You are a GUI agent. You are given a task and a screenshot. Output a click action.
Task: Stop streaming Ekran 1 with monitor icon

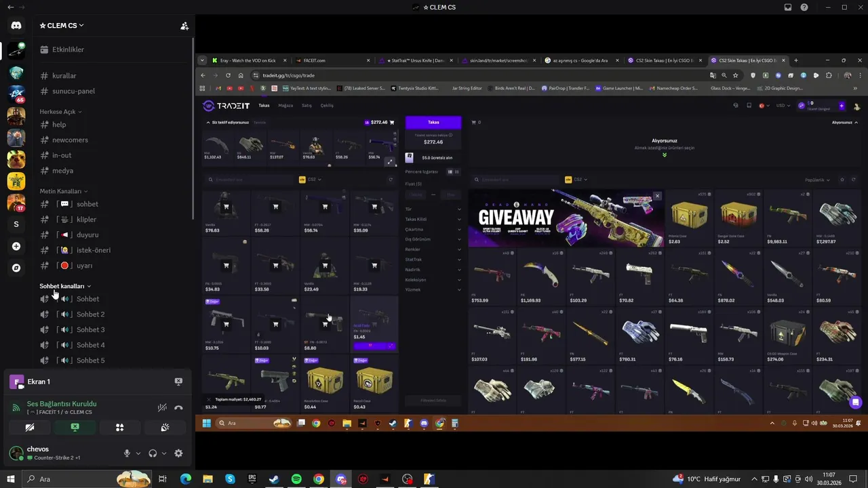178,382
